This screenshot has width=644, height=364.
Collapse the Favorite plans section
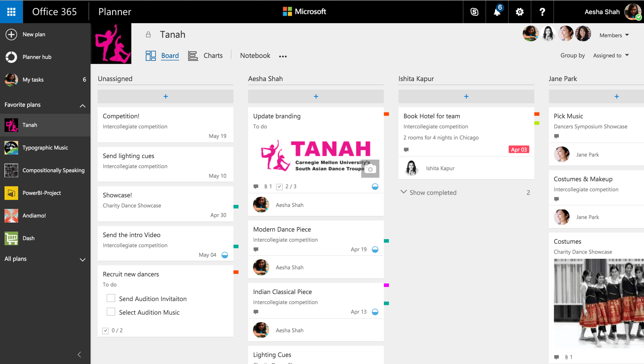click(x=82, y=105)
